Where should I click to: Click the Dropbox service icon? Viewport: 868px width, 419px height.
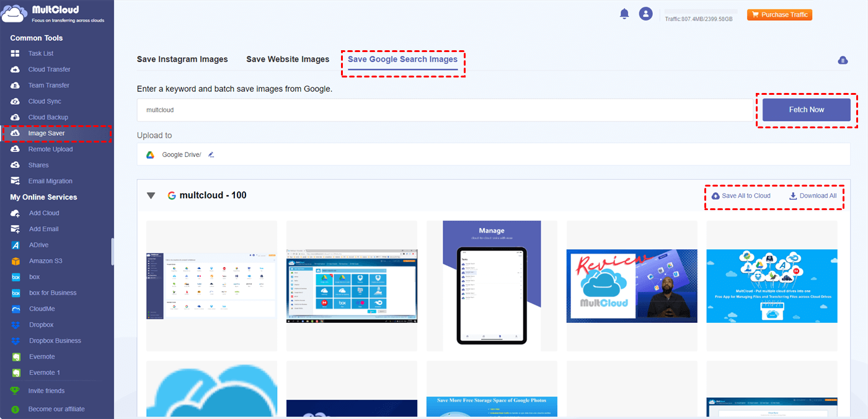point(16,325)
